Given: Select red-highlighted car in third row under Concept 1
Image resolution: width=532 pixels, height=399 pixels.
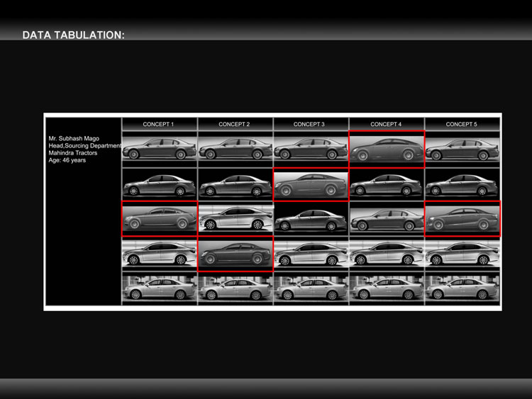Looking at the screenshot, I should coord(160,218).
